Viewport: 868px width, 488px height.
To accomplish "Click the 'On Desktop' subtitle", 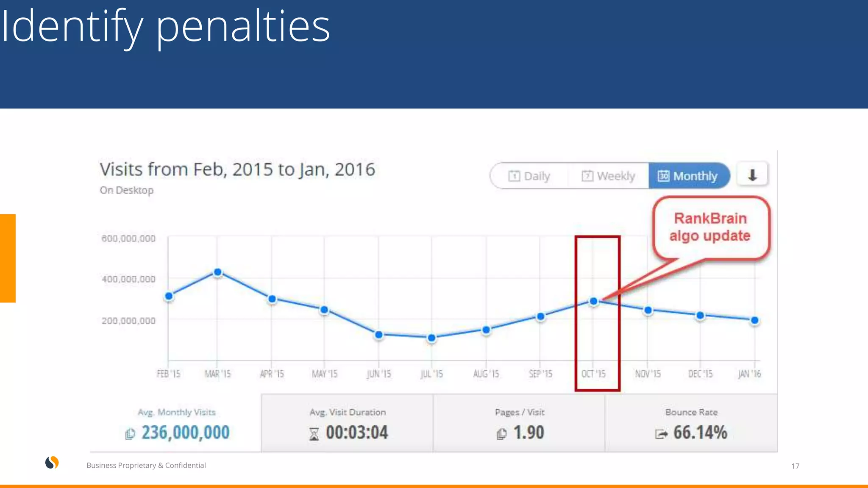I will point(127,190).
